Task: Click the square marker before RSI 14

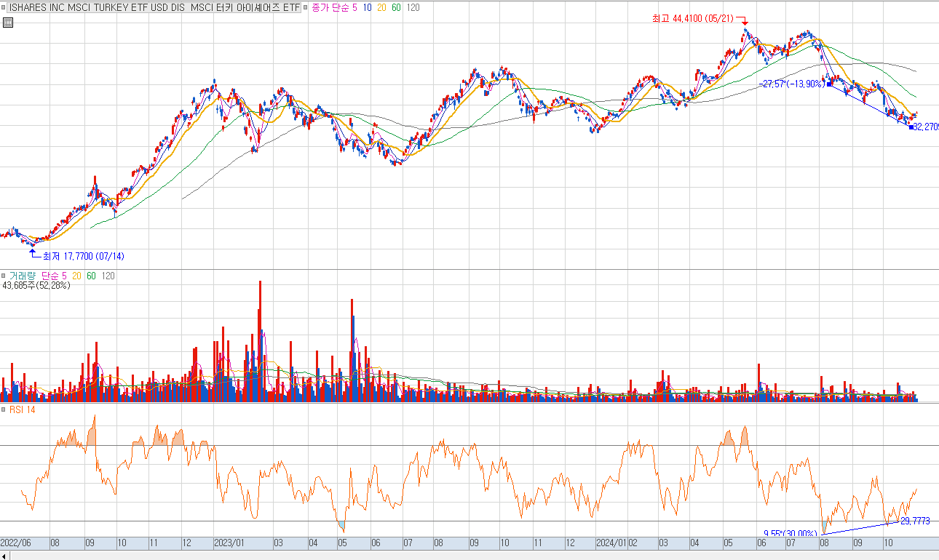Action: coord(4,409)
